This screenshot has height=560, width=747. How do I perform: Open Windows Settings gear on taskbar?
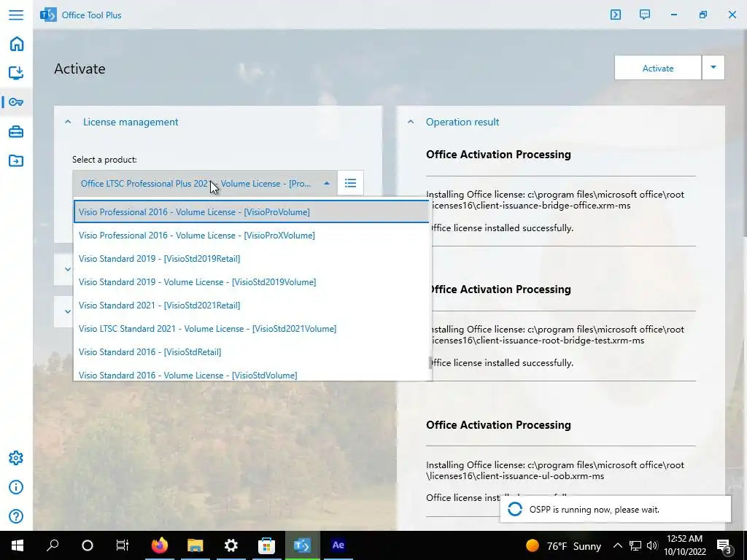click(231, 545)
